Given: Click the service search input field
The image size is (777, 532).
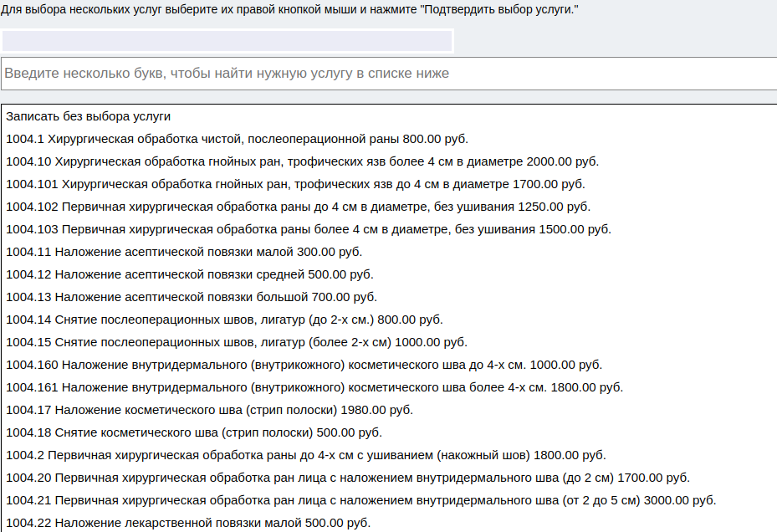Looking at the screenshot, I should 388,74.
